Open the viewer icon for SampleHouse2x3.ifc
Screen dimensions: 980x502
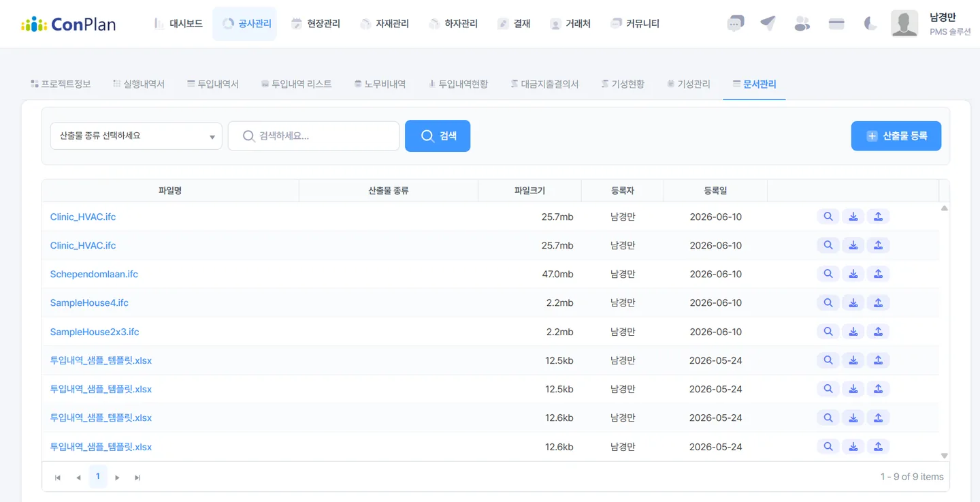(x=828, y=332)
